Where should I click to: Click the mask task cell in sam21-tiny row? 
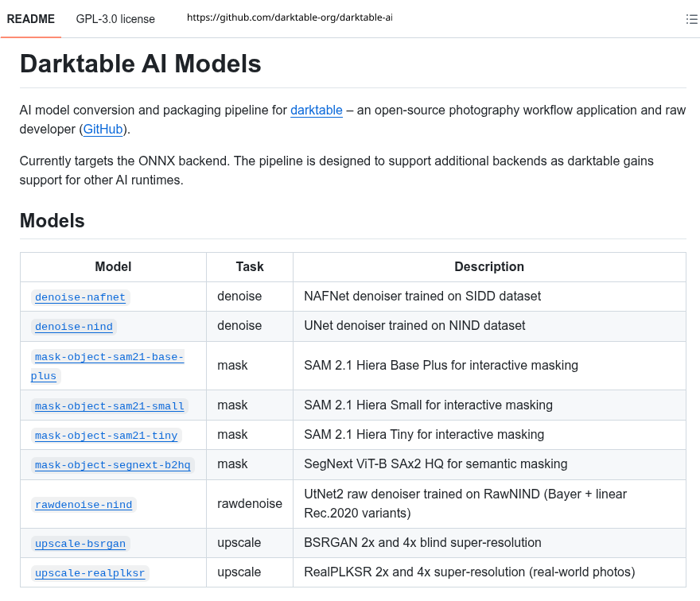coord(250,435)
